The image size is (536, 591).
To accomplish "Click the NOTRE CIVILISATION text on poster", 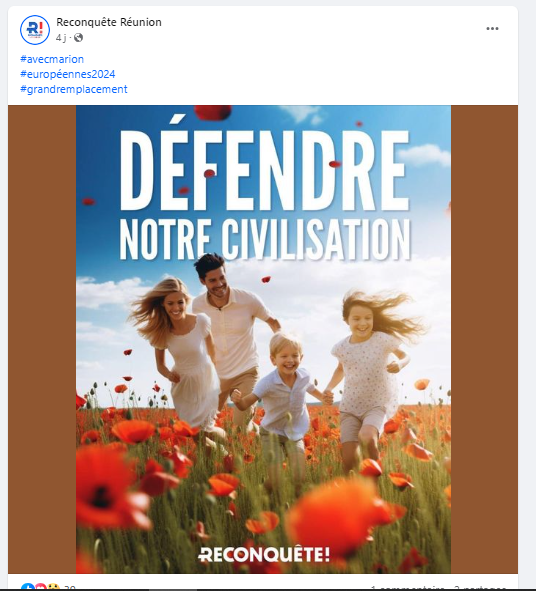I will point(265,239).
